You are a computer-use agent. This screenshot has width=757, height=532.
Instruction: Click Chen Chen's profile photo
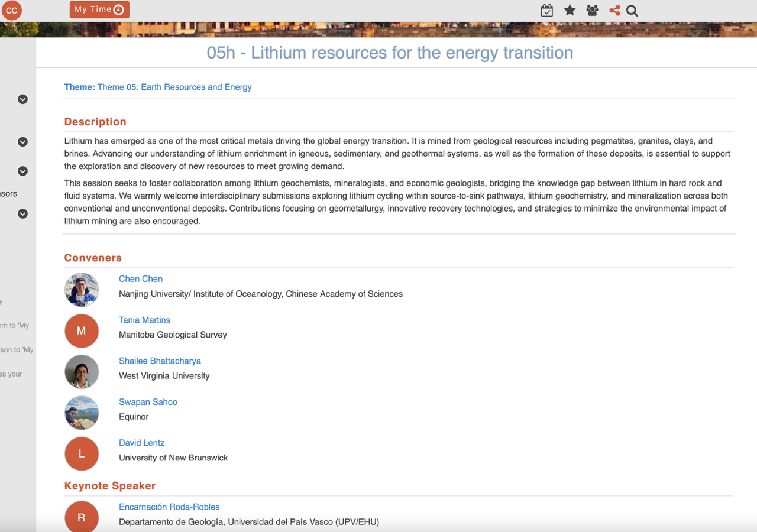pos(82,290)
